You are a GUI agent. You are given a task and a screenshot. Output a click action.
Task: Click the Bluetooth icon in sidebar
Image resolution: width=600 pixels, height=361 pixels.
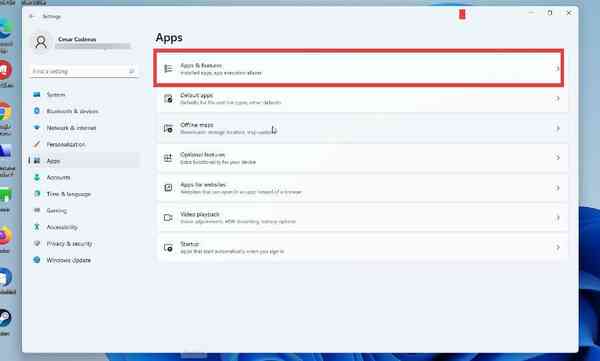[x=37, y=111]
